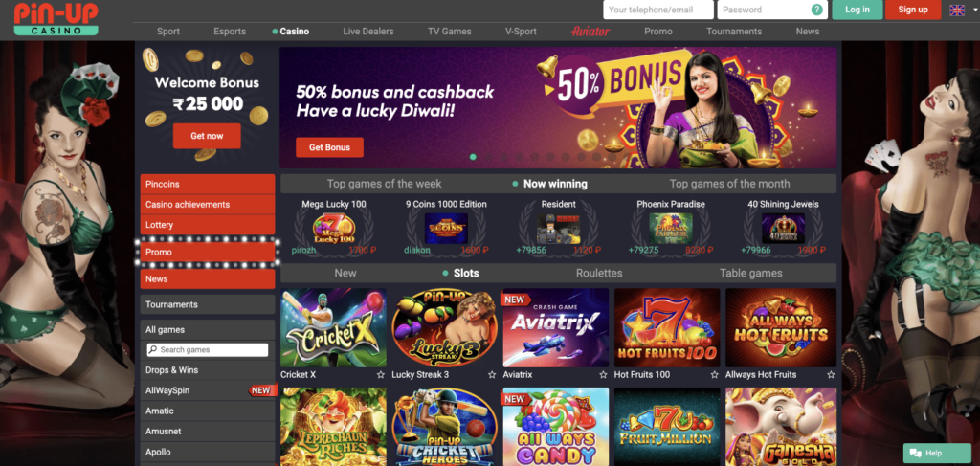Favorite Cricket X with its star icon
Screen dimensions: 980x466
tap(381, 375)
